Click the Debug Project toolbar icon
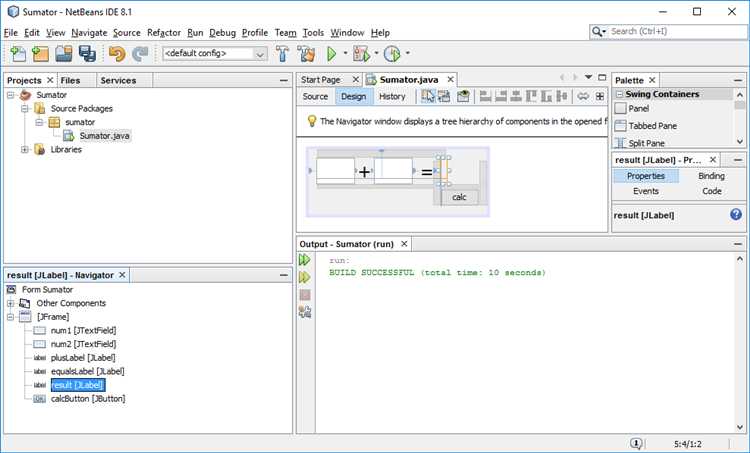This screenshot has width=750, height=453. (x=361, y=54)
